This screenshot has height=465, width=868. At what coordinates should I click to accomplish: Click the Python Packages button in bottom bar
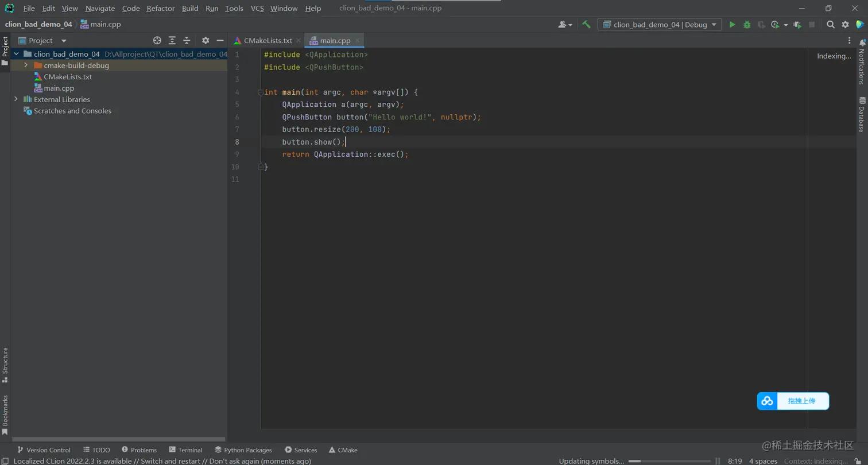[243, 450]
